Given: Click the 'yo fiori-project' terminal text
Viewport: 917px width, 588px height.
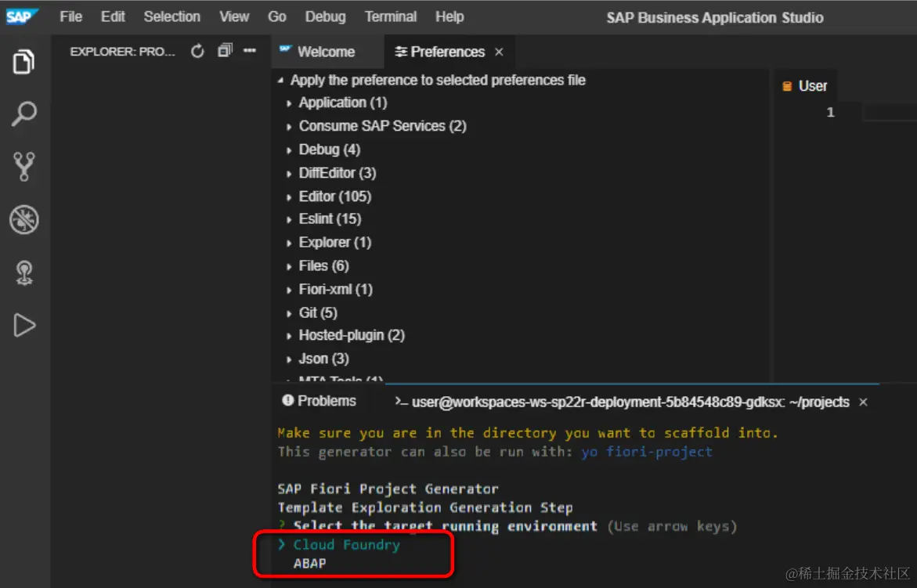Looking at the screenshot, I should pos(646,452).
